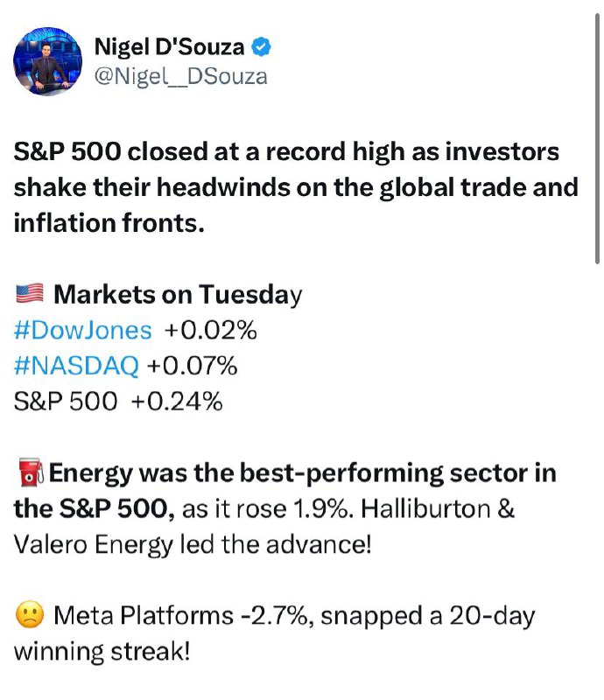Open the #DowJones hashtag
The image size is (604, 700).
pos(82,331)
